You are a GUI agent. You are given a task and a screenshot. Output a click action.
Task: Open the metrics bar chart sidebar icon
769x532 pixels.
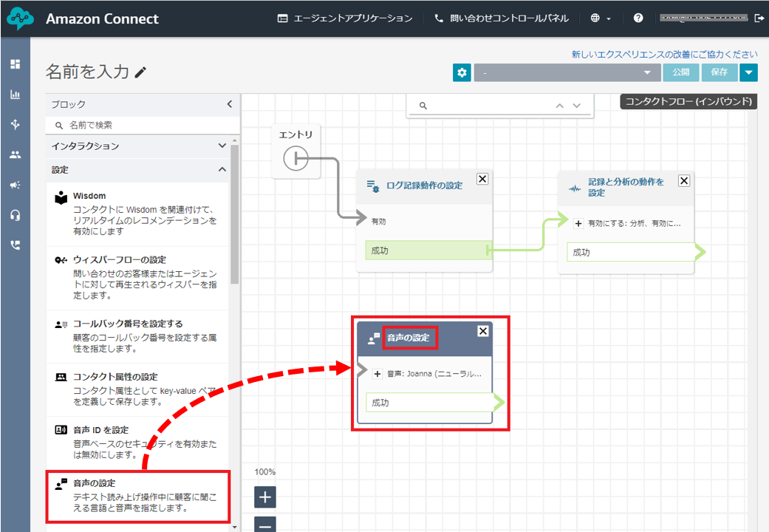coord(16,95)
